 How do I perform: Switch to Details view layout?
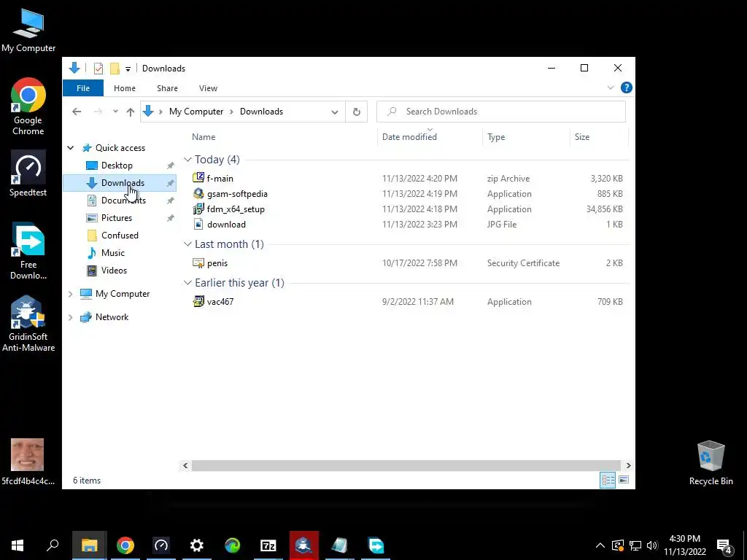pos(608,480)
